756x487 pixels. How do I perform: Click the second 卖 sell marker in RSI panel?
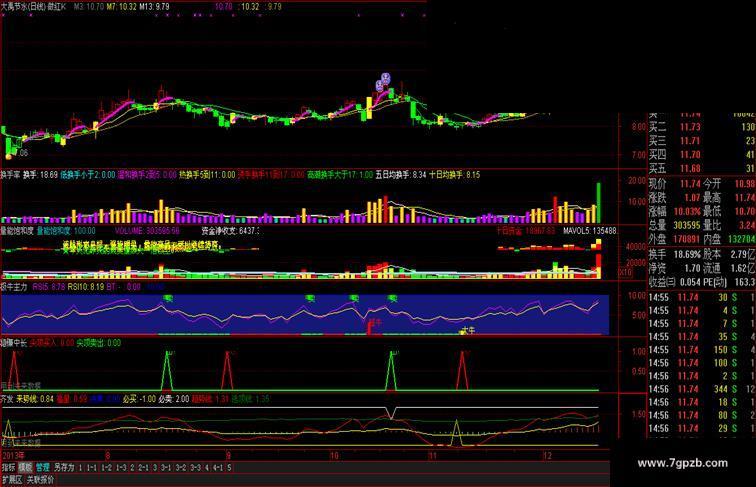pos(310,298)
